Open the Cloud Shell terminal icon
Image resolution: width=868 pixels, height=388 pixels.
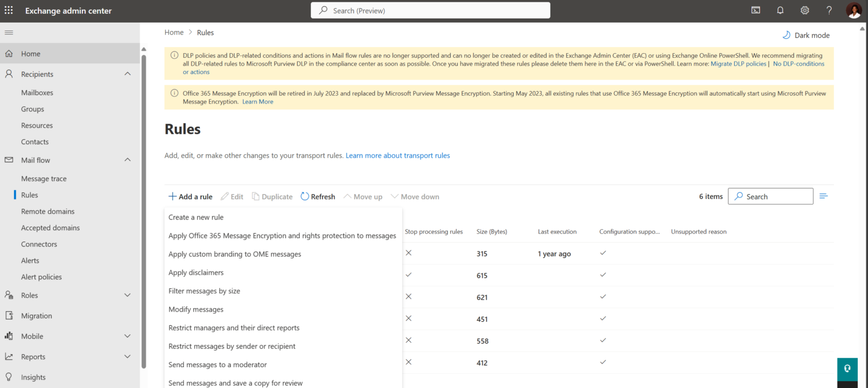756,10
